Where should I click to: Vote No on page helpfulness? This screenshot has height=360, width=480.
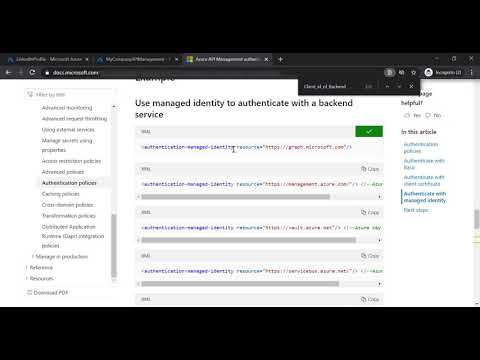(433, 115)
